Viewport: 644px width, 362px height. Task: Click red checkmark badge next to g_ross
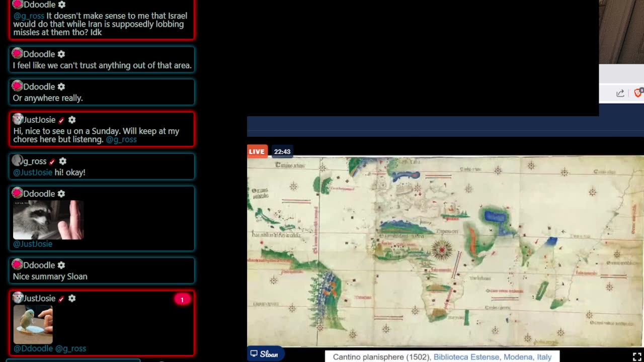pos(52,162)
